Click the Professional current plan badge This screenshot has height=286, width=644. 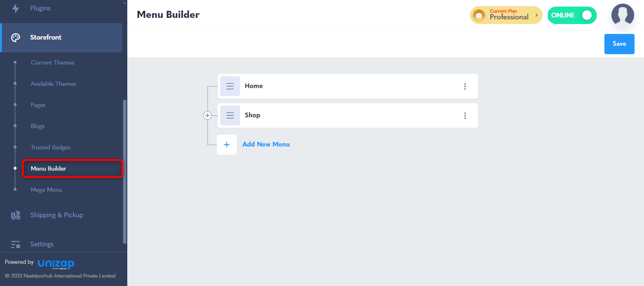coord(506,15)
